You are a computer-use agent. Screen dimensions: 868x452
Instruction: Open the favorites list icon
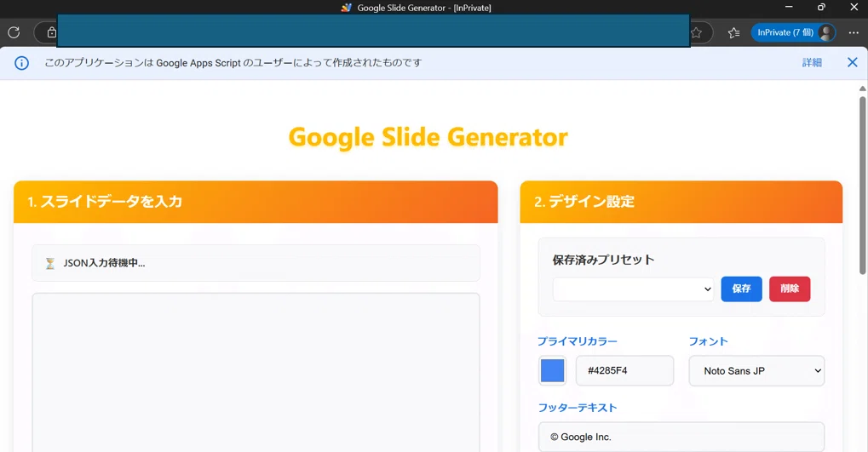pos(734,32)
